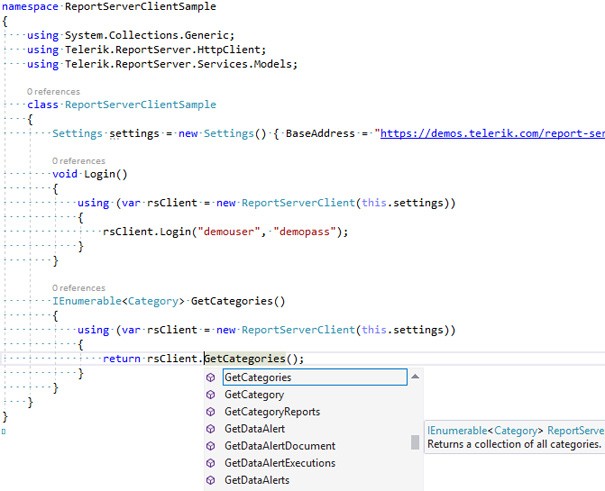Click method icon beside GetCategory suggestion
Screen dimensions: 605x491
click(211, 394)
